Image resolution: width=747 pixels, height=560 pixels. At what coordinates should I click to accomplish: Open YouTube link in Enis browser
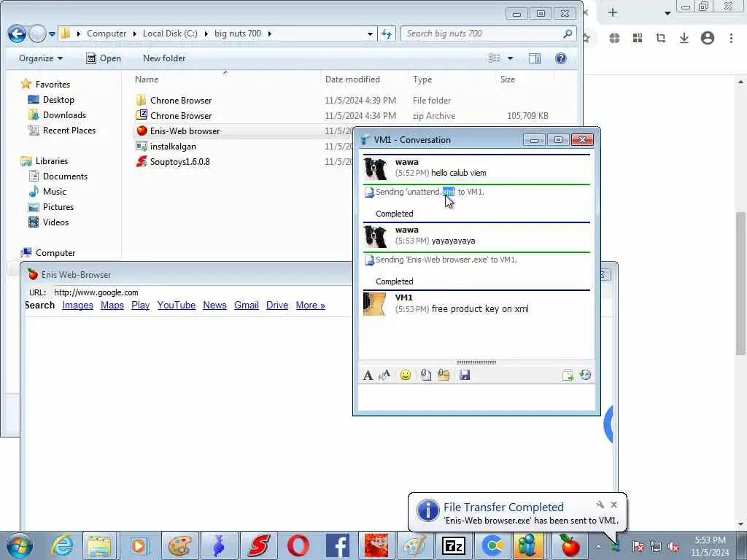[177, 306]
